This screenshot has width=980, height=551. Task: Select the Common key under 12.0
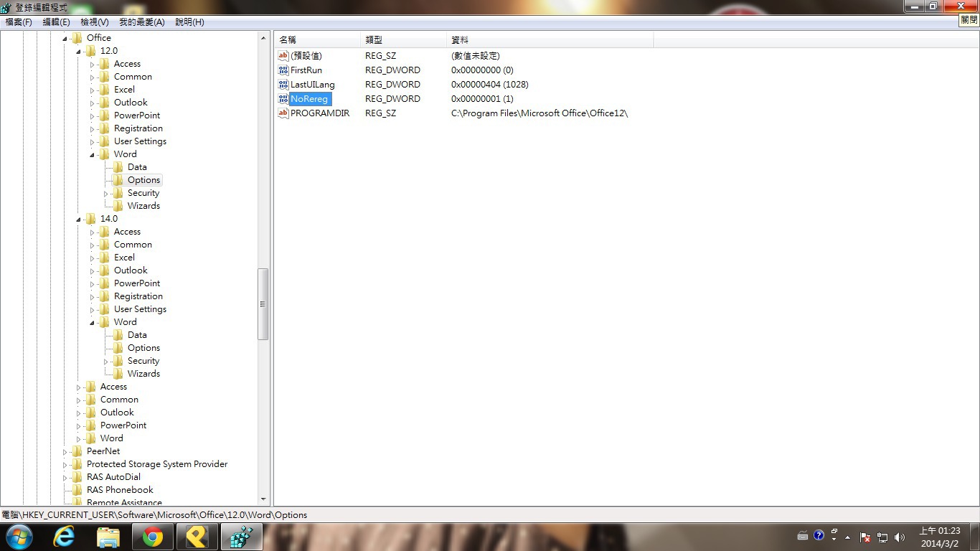coord(133,77)
